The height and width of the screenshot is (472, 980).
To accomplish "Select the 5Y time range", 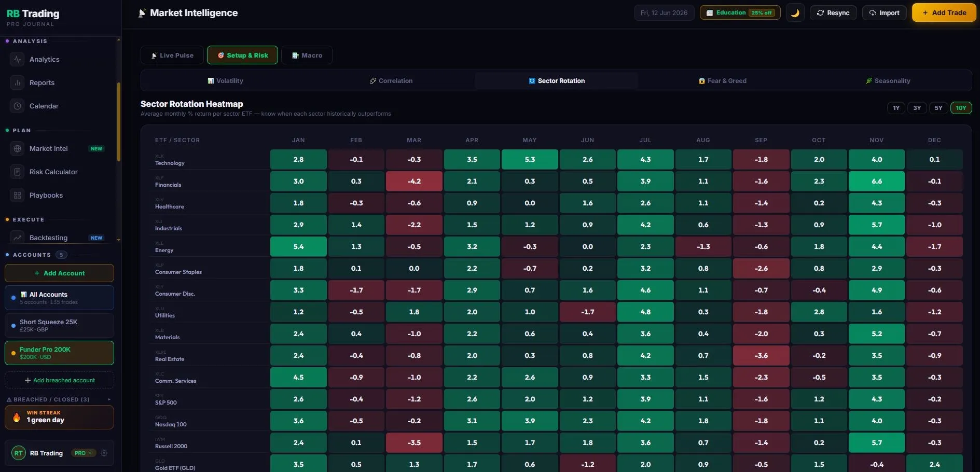I will tap(938, 108).
